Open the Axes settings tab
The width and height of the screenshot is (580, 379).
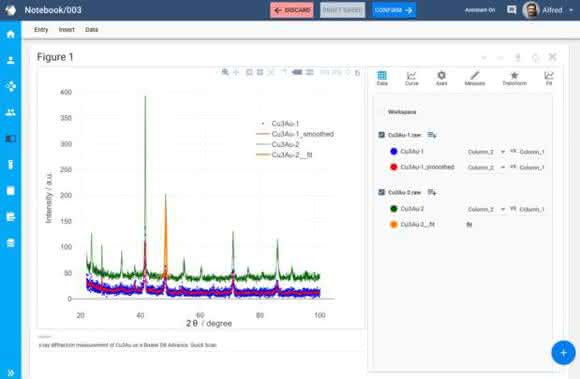(x=441, y=78)
